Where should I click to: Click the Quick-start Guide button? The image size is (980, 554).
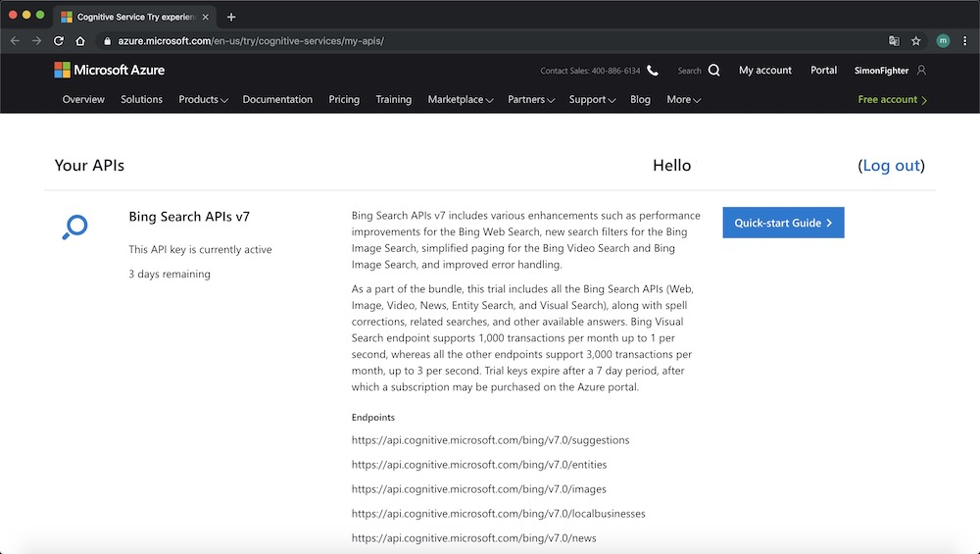click(783, 223)
